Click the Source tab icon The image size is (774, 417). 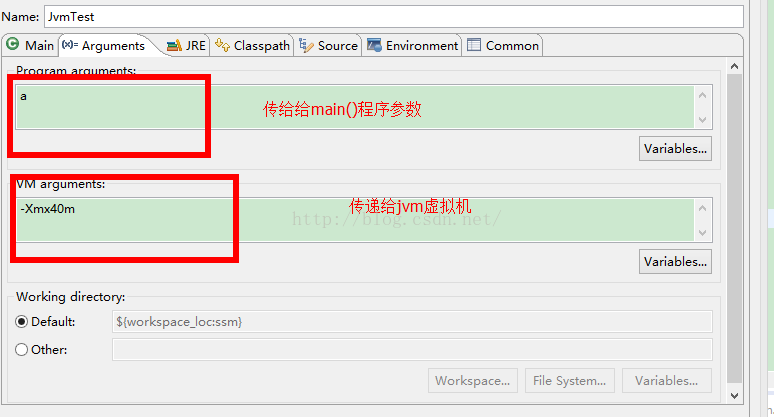(x=307, y=45)
